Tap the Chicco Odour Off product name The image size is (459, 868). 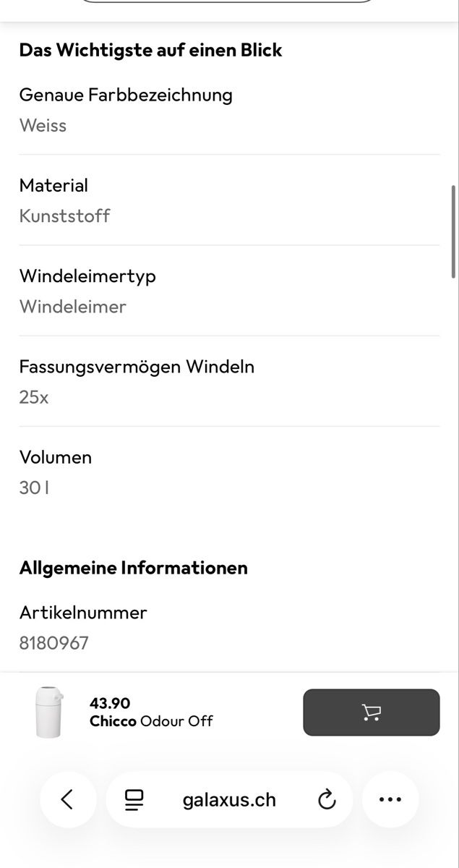pyautogui.click(x=151, y=721)
